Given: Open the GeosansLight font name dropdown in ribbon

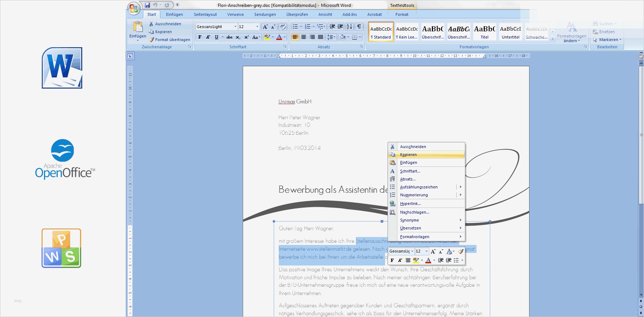Looking at the screenshot, I should (235, 27).
